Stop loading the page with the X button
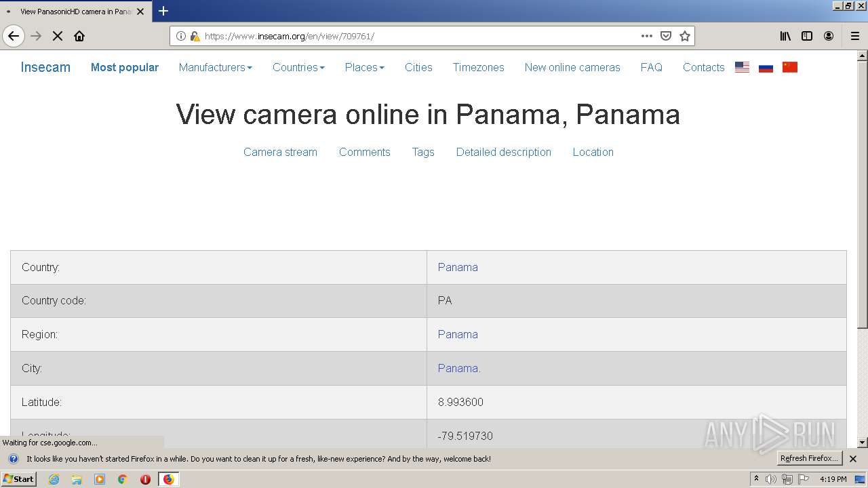 coord(58,36)
